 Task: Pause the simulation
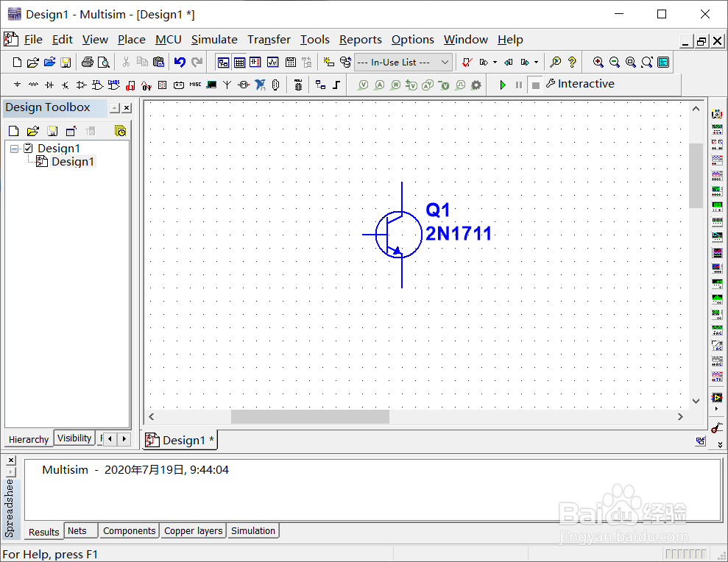point(519,85)
